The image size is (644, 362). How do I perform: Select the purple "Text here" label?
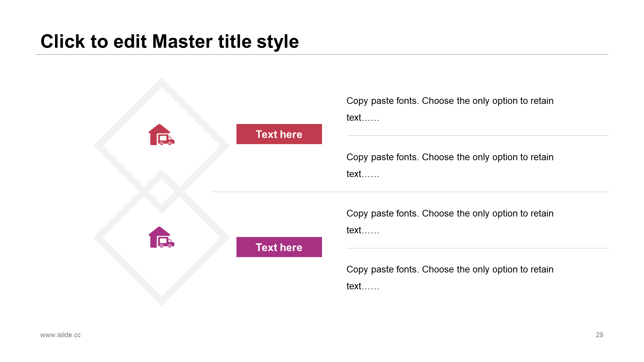(x=279, y=247)
